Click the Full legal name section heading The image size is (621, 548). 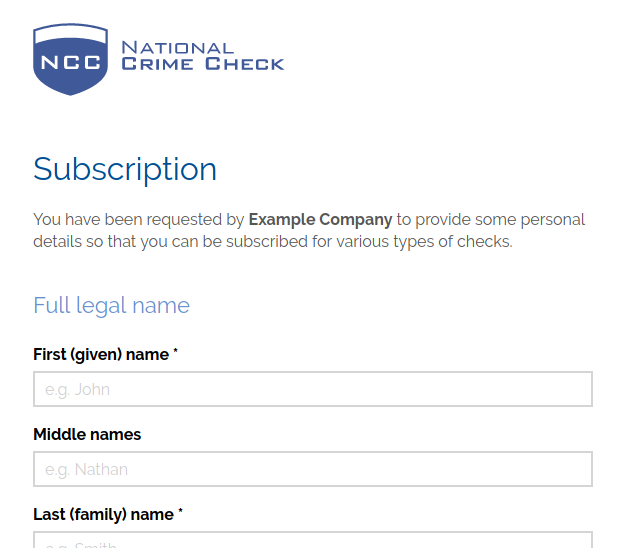111,306
